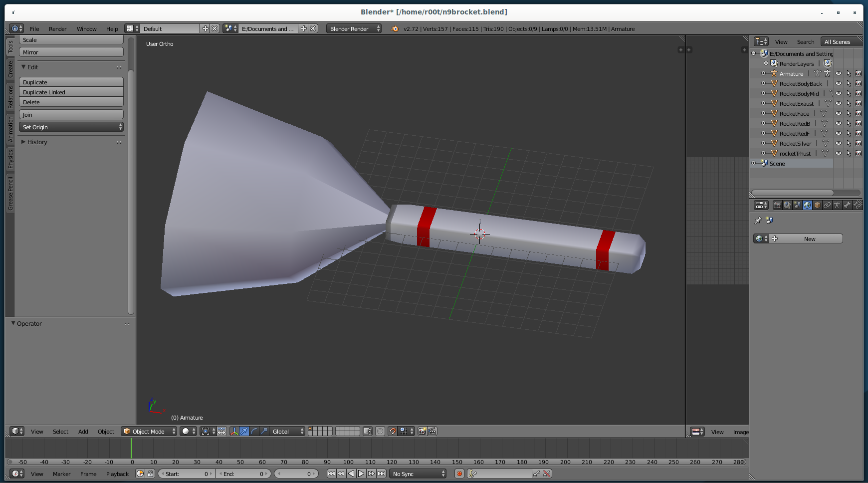The width and height of the screenshot is (868, 483).
Task: Open the World properties tab globe icon
Action: (807, 205)
